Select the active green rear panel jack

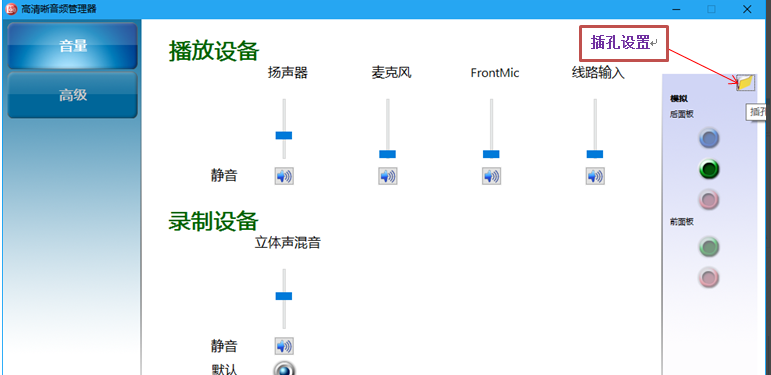coord(709,169)
